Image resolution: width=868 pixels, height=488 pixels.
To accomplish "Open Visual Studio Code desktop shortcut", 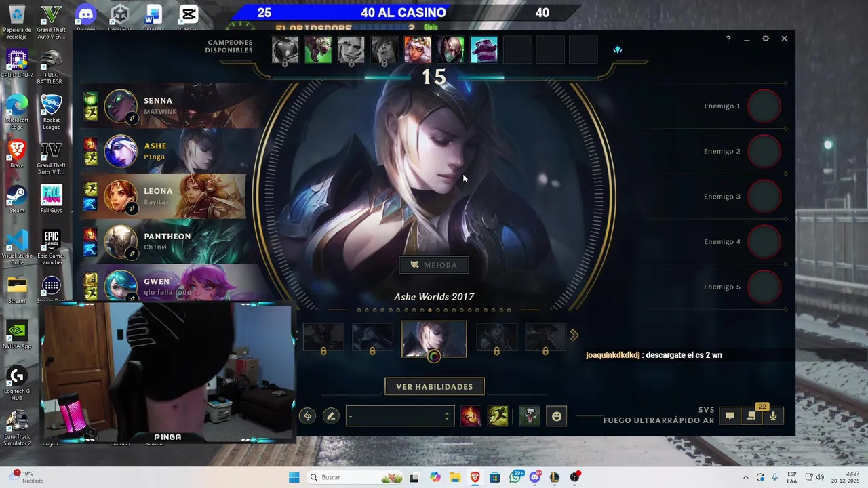I will (x=17, y=247).
